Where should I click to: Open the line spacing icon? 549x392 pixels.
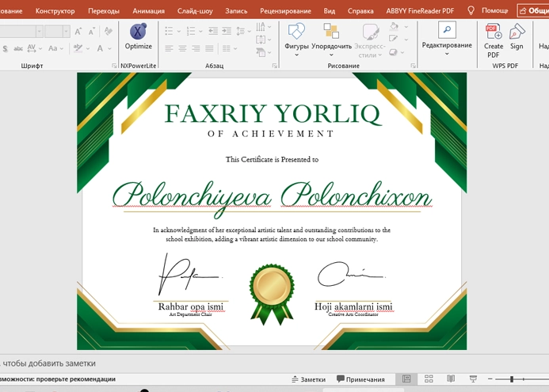pos(240,31)
